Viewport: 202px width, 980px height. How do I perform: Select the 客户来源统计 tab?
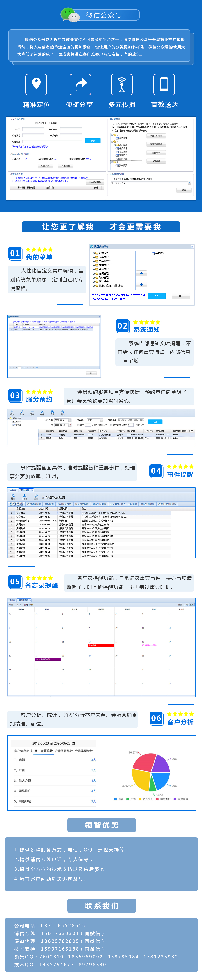click(x=43, y=751)
